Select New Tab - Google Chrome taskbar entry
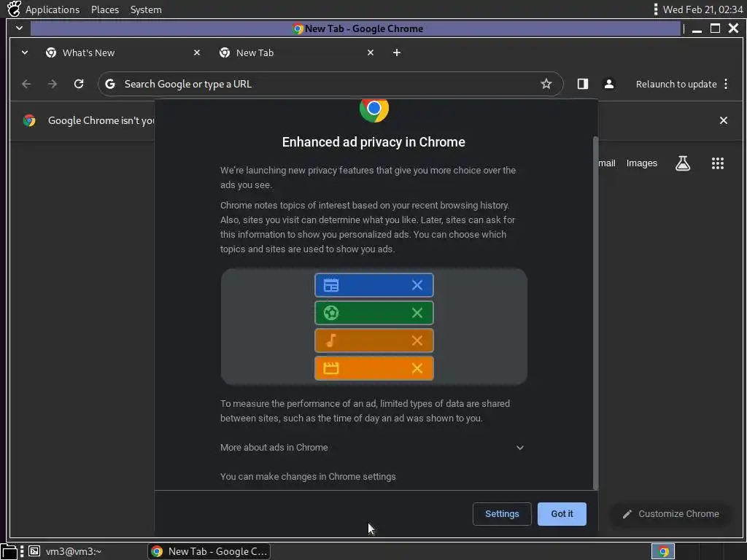Viewport: 747px width, 560px height. coord(209,551)
